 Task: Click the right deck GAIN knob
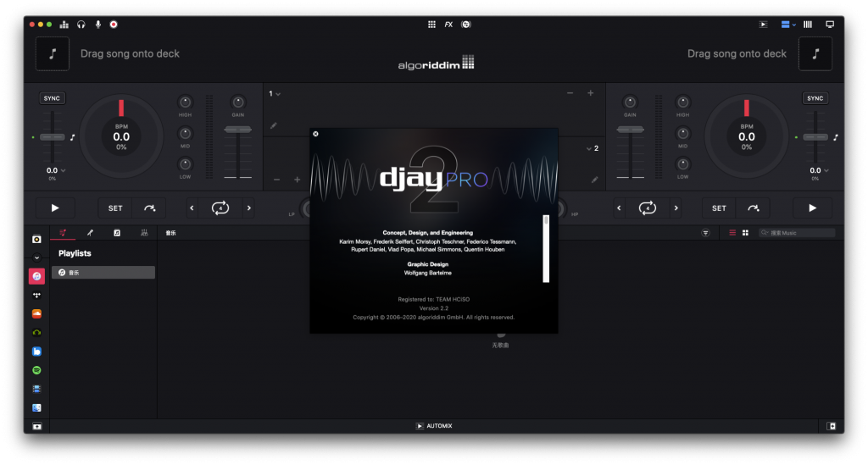click(x=630, y=102)
